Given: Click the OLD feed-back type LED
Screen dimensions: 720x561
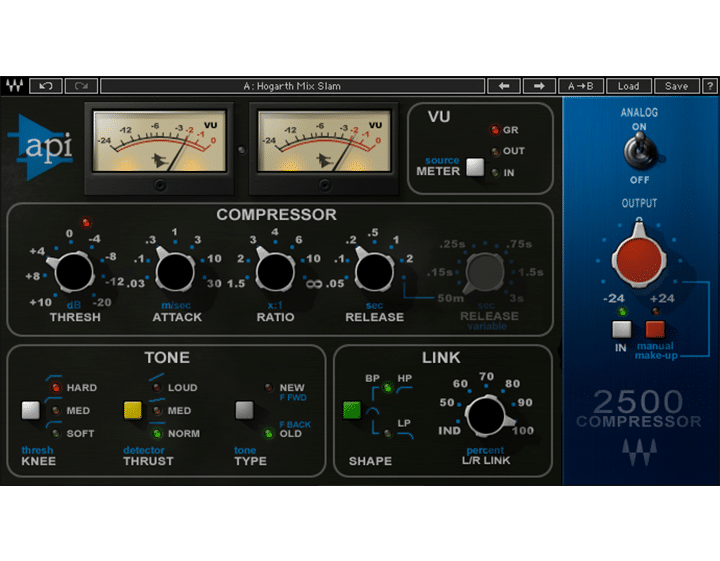Looking at the screenshot, I should (x=269, y=433).
